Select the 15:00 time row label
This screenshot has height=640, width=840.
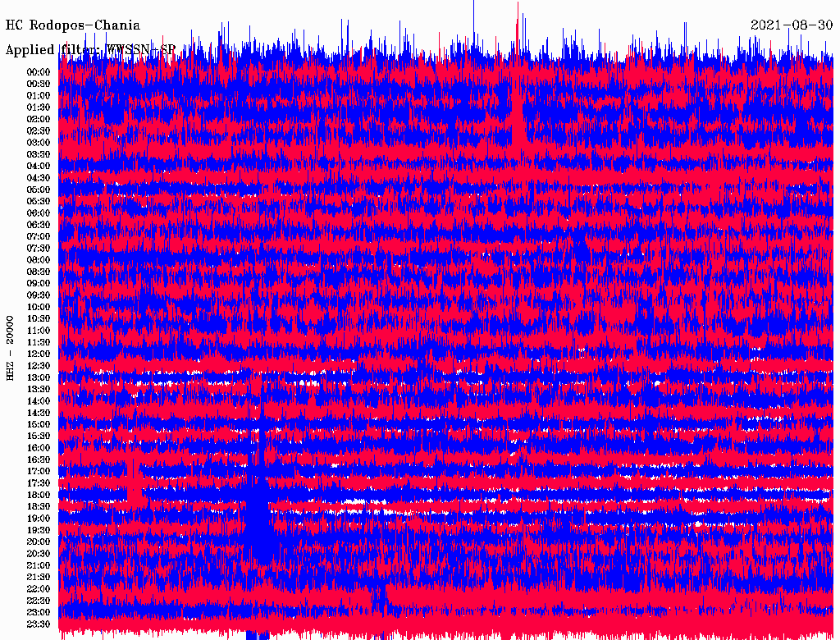pos(39,425)
